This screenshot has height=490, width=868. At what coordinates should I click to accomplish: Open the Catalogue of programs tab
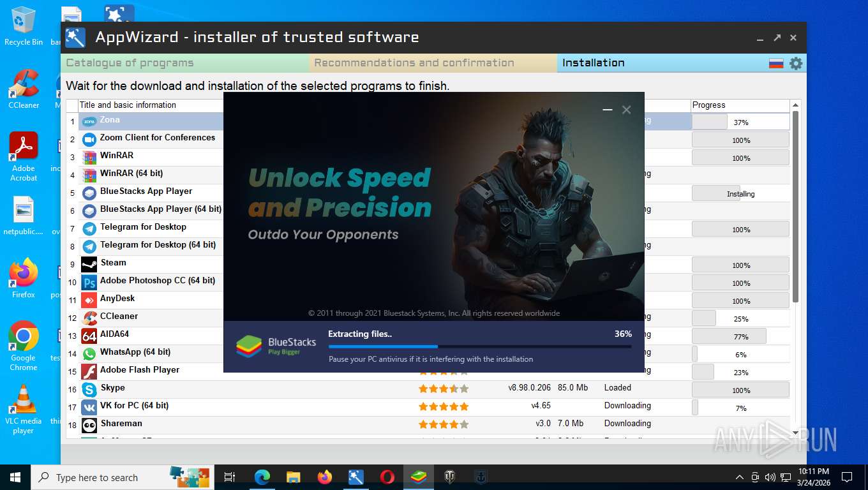(186, 63)
